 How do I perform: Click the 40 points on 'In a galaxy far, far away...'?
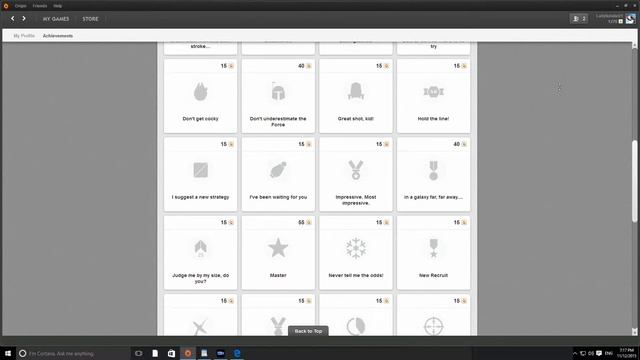tap(457, 144)
